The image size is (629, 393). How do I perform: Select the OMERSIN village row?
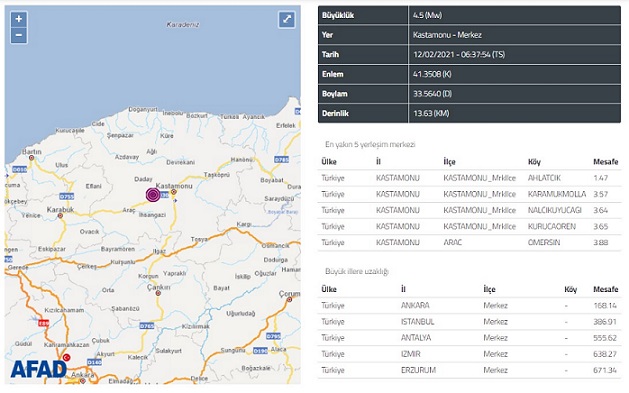point(469,243)
